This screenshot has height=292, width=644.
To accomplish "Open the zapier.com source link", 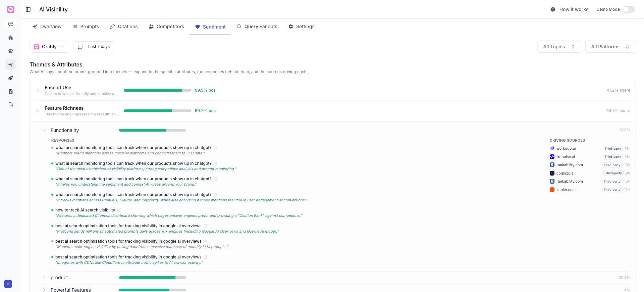I will 566,190.
